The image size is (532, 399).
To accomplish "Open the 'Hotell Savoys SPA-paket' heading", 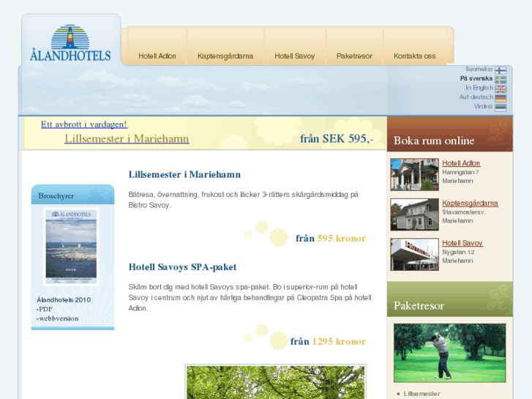I will [182, 267].
